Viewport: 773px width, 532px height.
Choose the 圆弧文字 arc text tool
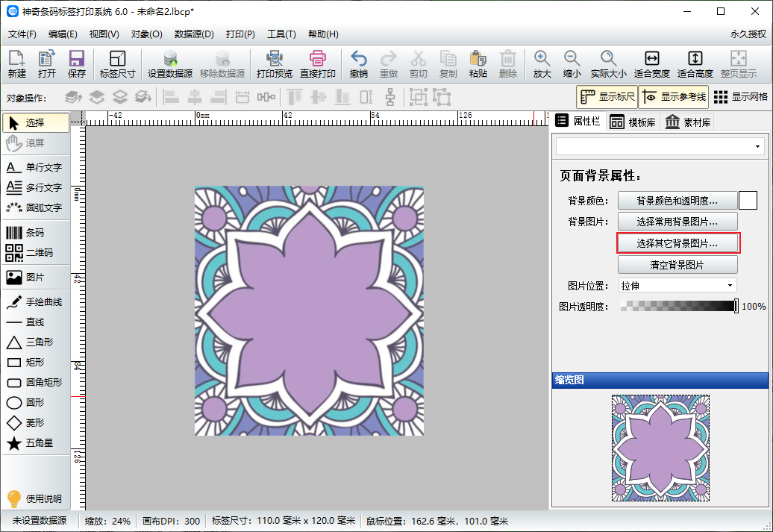[35, 207]
